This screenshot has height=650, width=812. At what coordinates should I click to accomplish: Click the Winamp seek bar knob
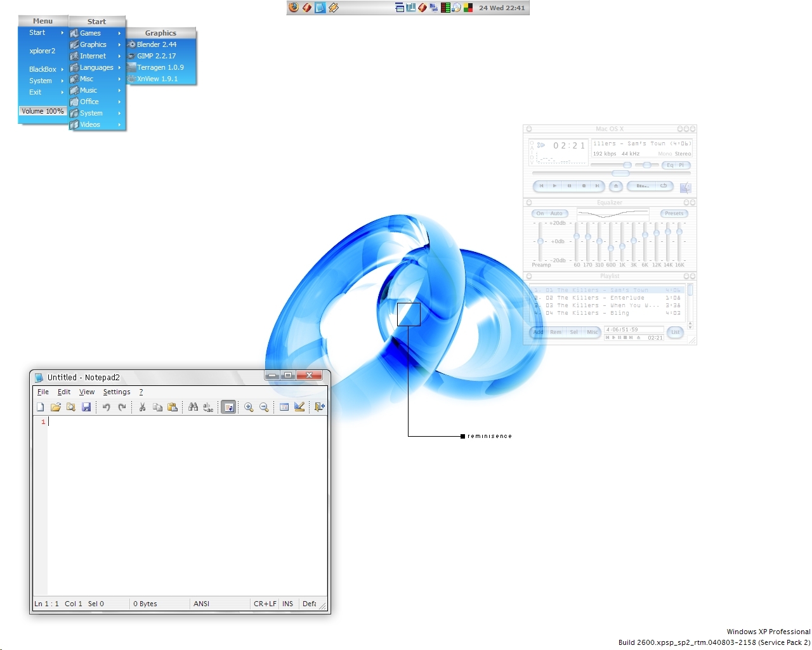[x=620, y=173]
